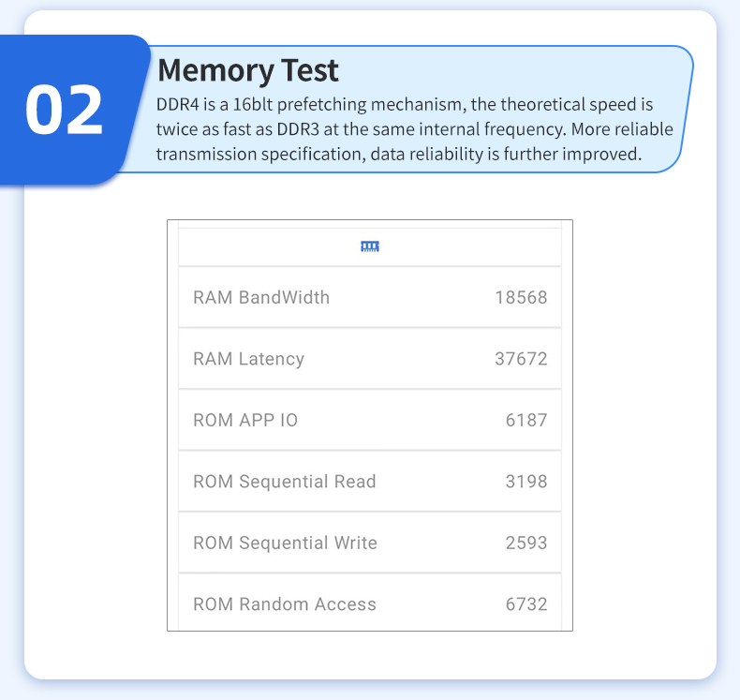This screenshot has height=700, width=740.
Task: Click the blue 02 number badge
Action: pos(64,110)
